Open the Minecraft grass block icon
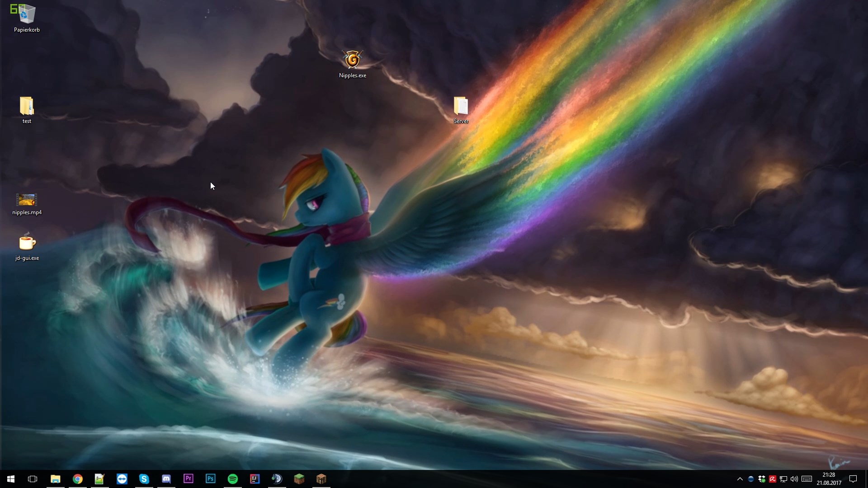The image size is (868, 488). pyautogui.click(x=299, y=479)
